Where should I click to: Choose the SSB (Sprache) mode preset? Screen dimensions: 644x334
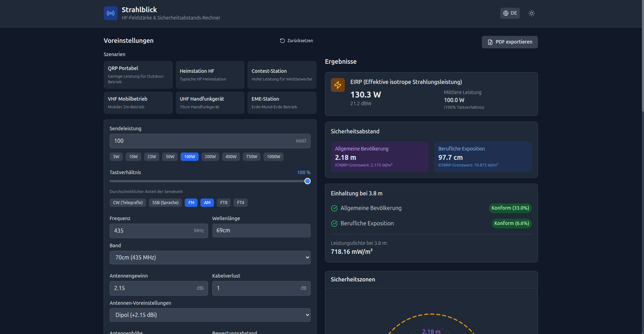coord(165,203)
